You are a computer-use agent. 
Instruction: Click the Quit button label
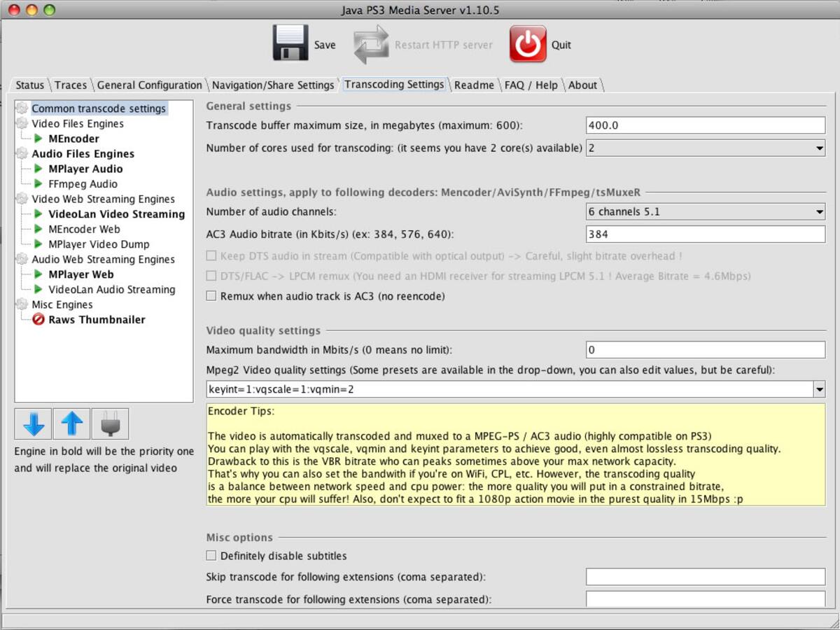(x=561, y=45)
